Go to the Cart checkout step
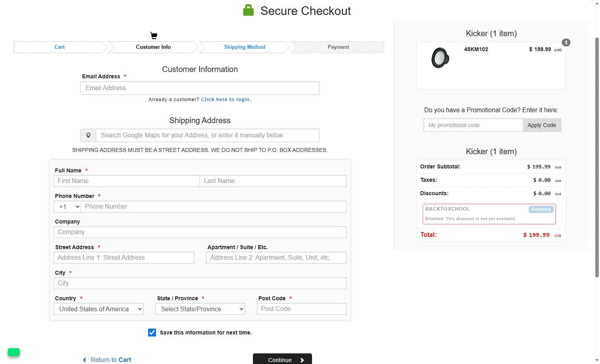This screenshot has height=364, width=600. 59,47
